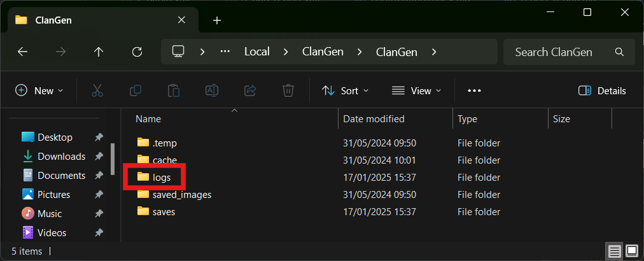Open the See more three-dots menu

[474, 90]
